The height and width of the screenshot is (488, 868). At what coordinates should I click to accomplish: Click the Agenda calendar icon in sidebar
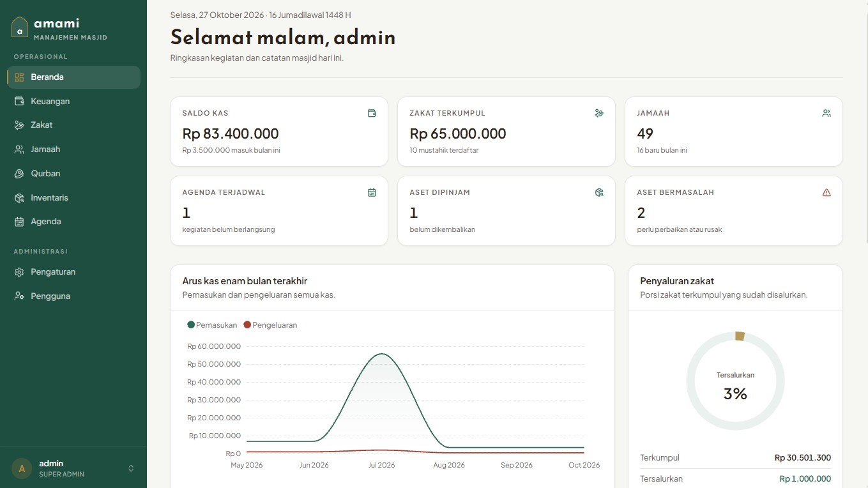(19, 222)
